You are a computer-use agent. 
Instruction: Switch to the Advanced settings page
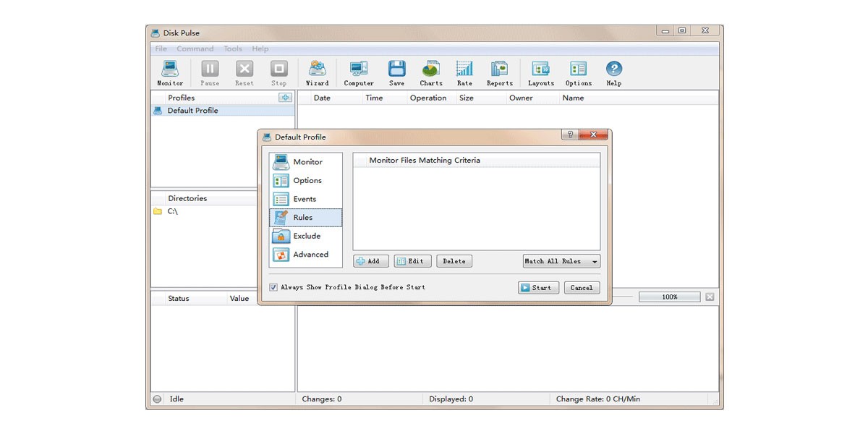coord(306,255)
